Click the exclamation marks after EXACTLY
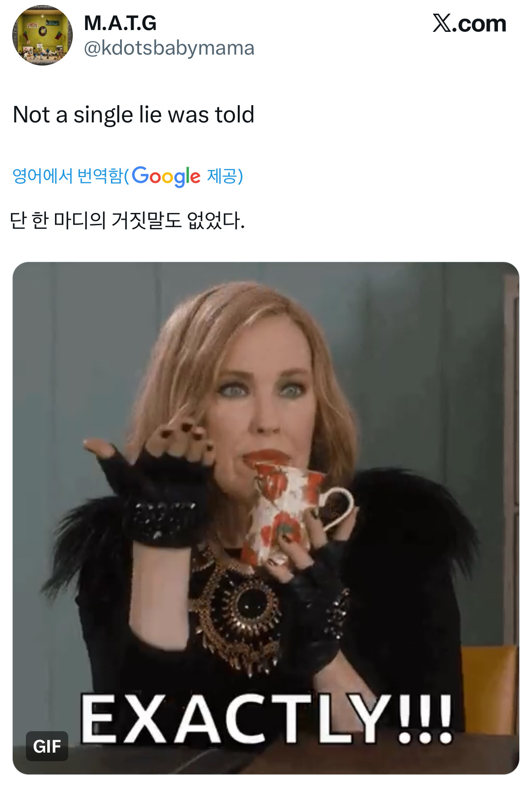532x799 pixels. tap(425, 719)
